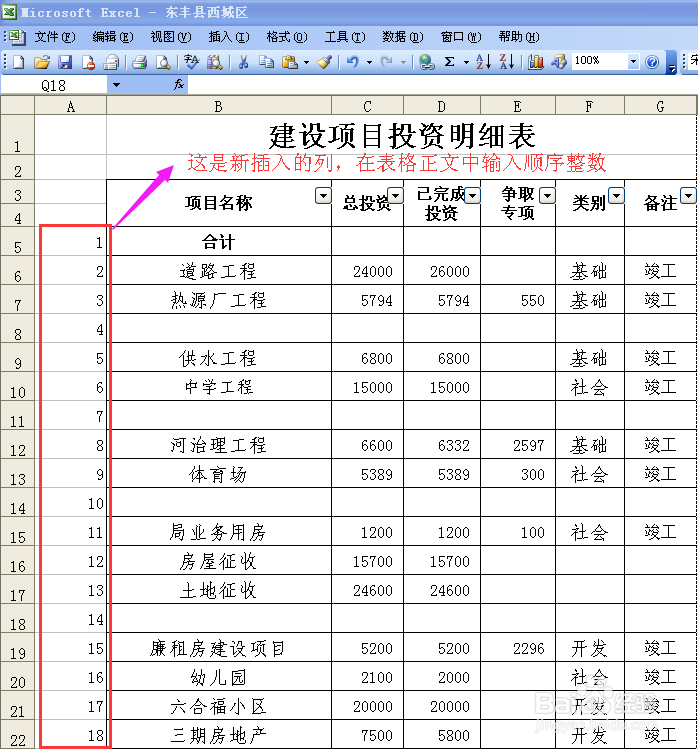Open the Chart Wizard icon
The height and width of the screenshot is (749, 698).
(536, 62)
